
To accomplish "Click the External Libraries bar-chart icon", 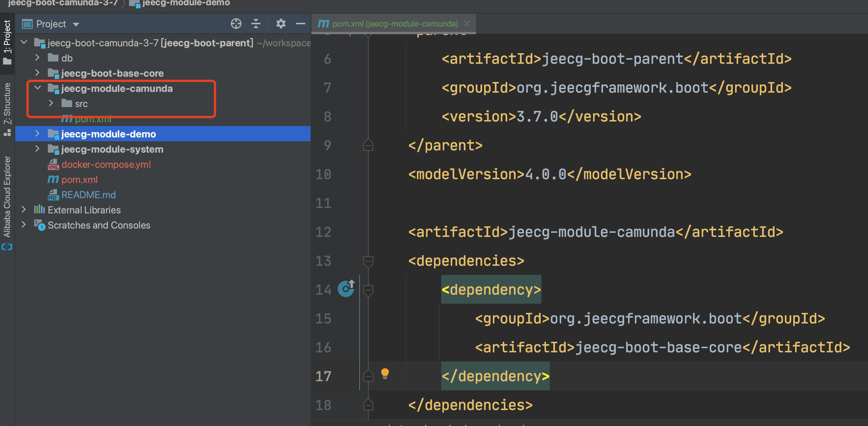I will click(39, 210).
